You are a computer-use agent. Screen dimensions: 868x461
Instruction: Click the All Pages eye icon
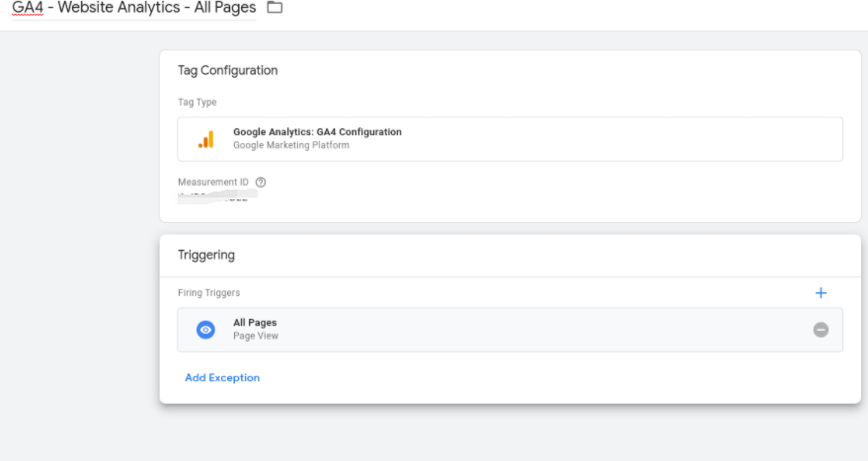[206, 330]
